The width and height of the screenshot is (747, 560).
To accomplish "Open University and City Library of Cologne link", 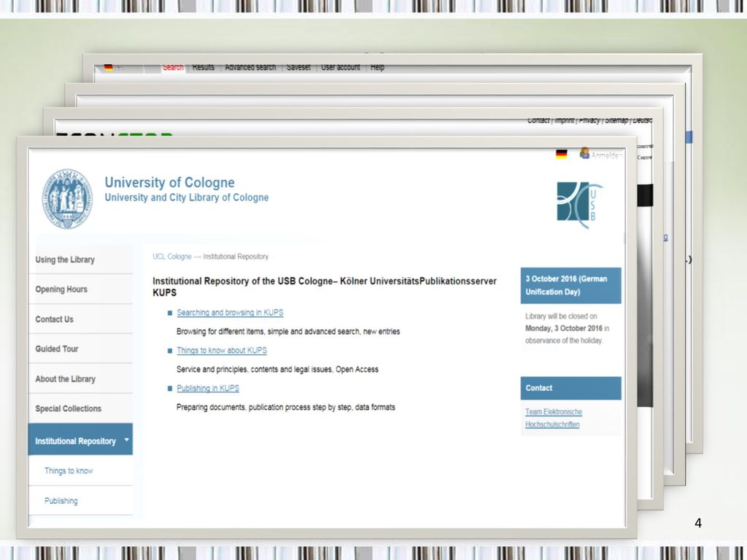I will pos(186,198).
